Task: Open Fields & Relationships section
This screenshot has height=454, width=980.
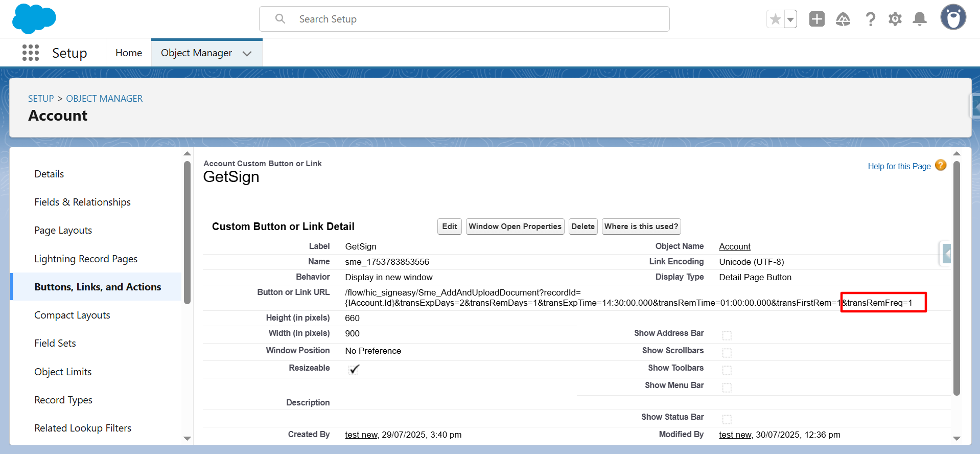Action: pos(82,202)
